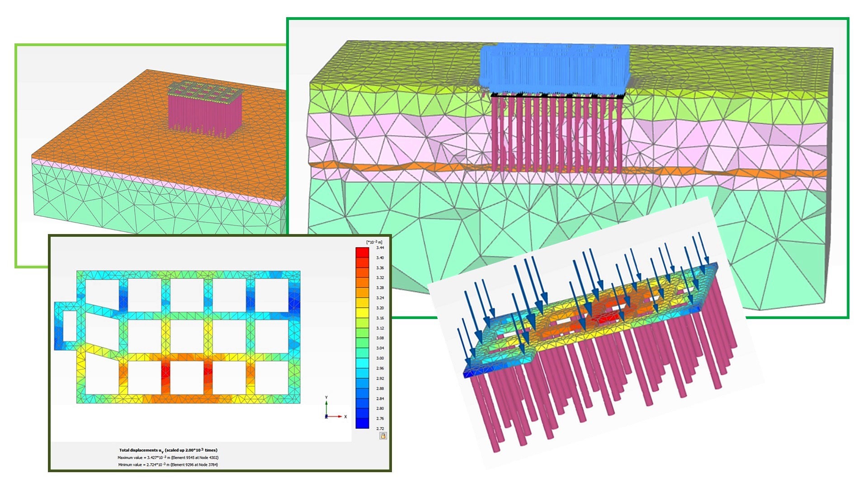
Task: Click the yellow legend swatch near 3.20
Action: coord(362,312)
